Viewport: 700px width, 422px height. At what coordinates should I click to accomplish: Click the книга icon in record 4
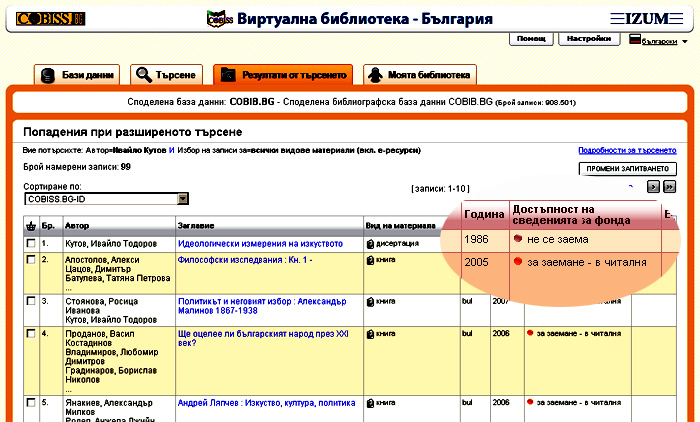coord(370,334)
